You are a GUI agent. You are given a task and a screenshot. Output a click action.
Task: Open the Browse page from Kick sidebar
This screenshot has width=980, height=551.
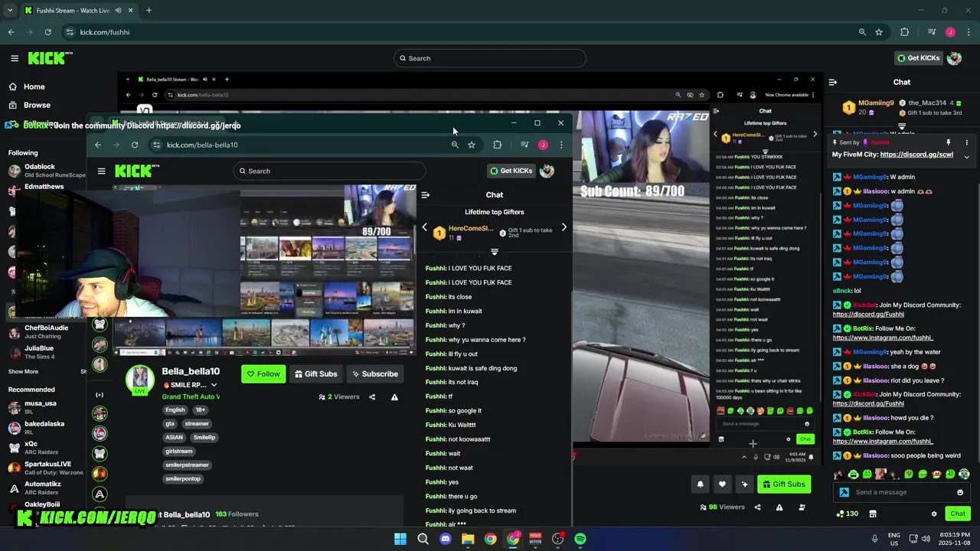37,105
